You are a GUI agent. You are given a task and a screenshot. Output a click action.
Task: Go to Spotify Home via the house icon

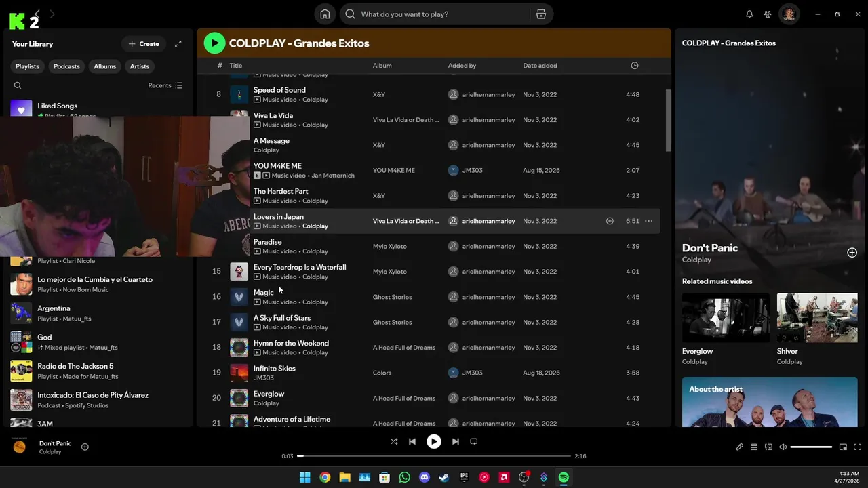pyautogui.click(x=325, y=14)
